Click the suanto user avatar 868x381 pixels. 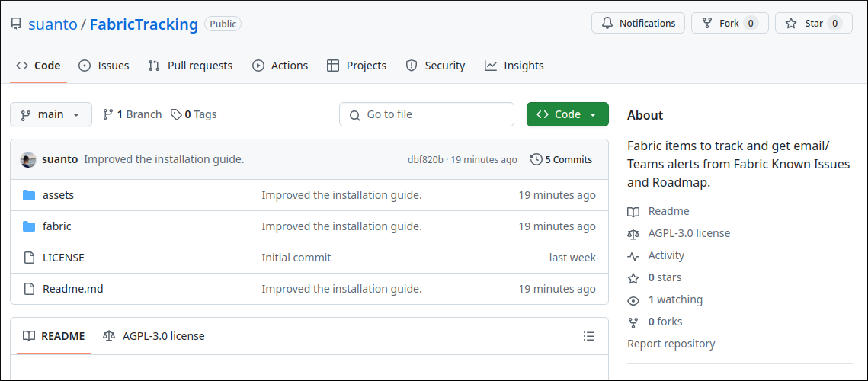pyautogui.click(x=28, y=160)
